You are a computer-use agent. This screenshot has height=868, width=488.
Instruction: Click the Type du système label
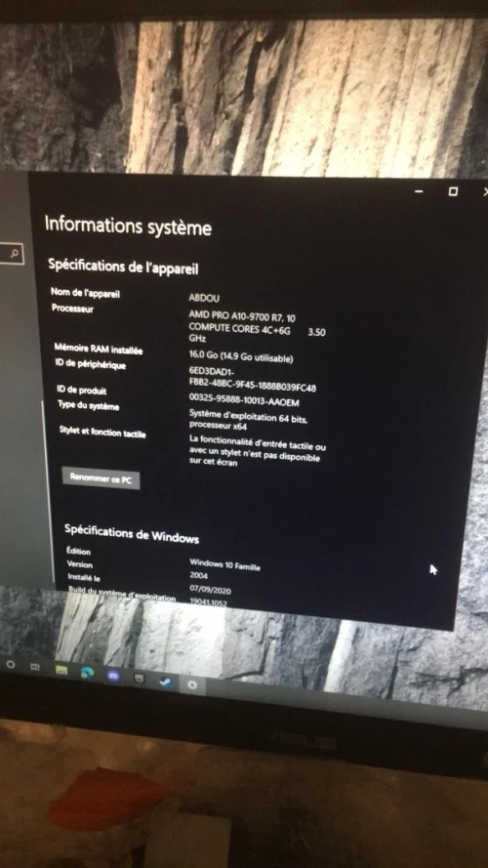(89, 406)
